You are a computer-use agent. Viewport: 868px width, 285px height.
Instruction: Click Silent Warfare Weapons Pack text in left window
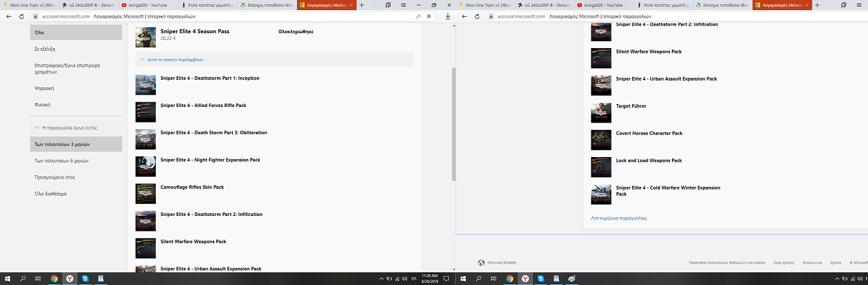(x=193, y=241)
